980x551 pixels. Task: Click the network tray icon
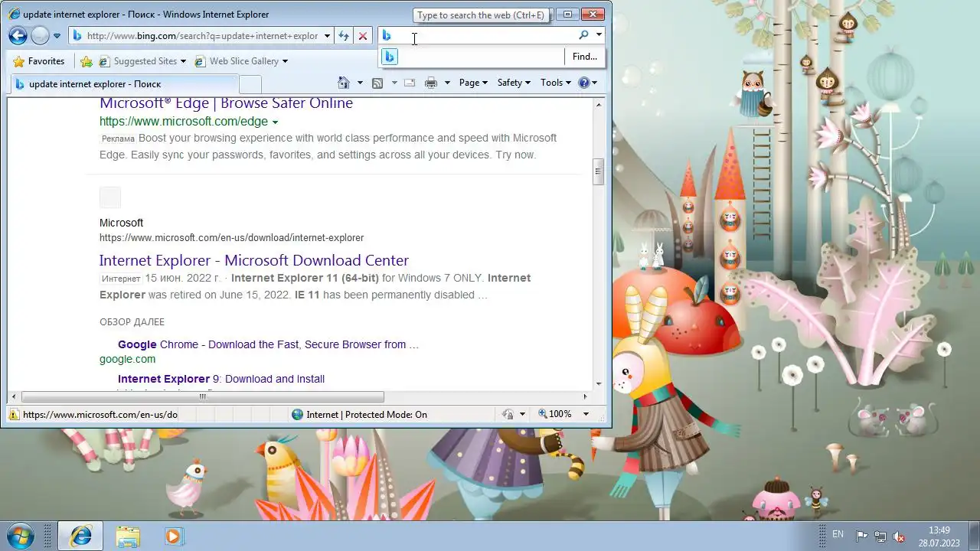880,536
